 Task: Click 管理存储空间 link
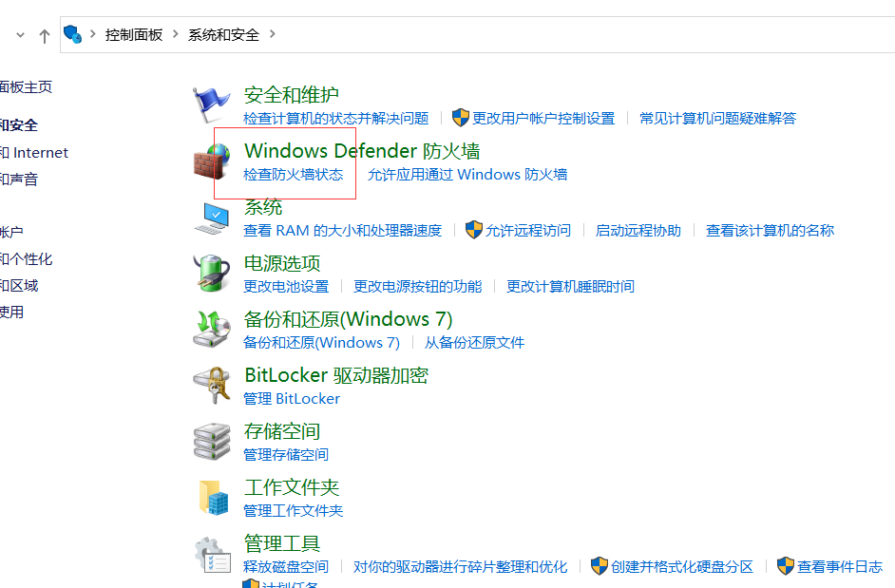click(286, 454)
